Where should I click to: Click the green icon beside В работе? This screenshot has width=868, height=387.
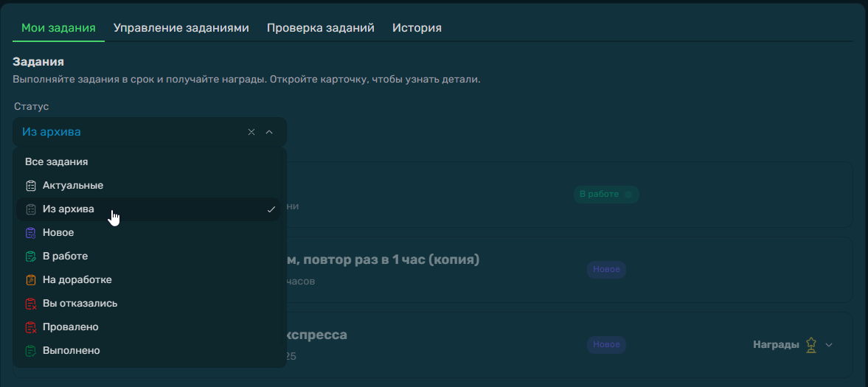coord(30,257)
